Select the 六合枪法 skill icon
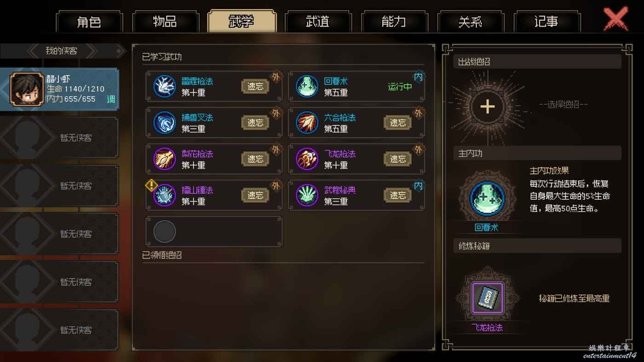This screenshot has height=362, width=644. pos(307,123)
